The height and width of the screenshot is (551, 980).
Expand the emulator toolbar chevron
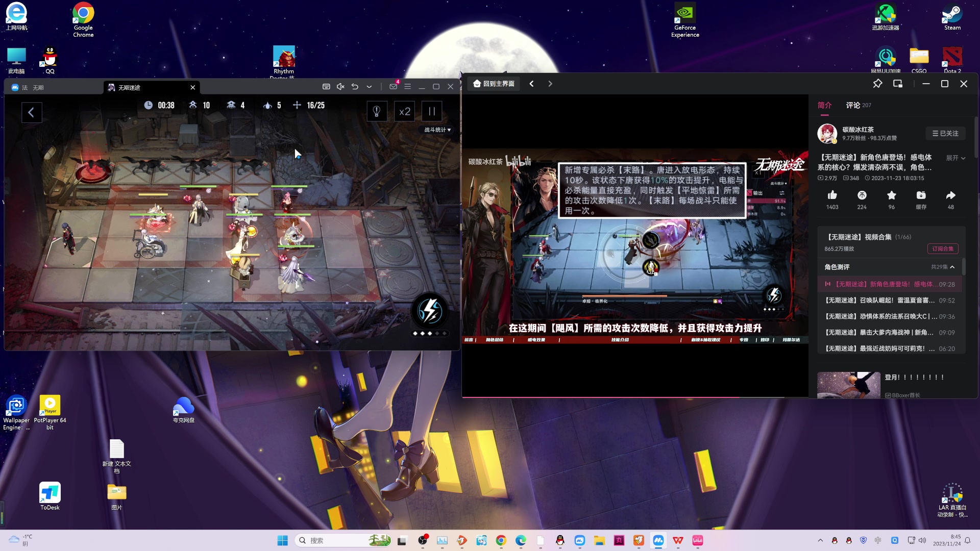tap(369, 87)
